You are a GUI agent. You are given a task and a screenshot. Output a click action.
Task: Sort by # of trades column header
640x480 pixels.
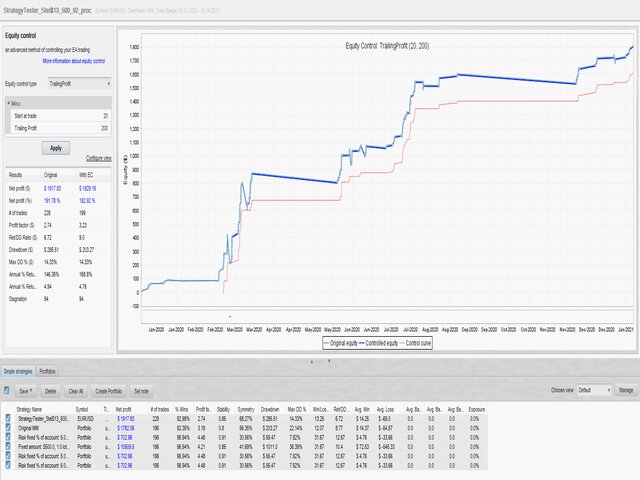point(160,409)
